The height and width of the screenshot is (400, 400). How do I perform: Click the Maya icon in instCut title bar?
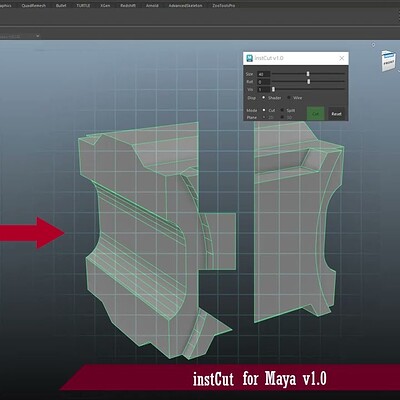coord(249,58)
